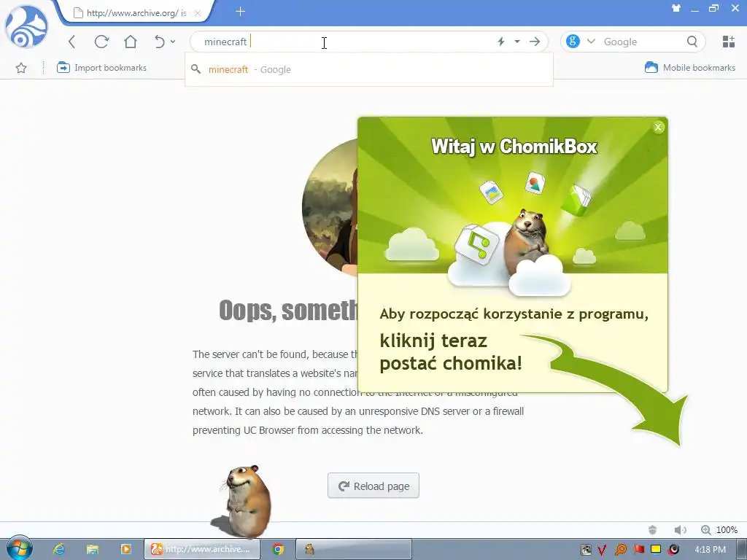The image size is (747, 560).
Task: Go back with the back arrow
Action: point(72,42)
